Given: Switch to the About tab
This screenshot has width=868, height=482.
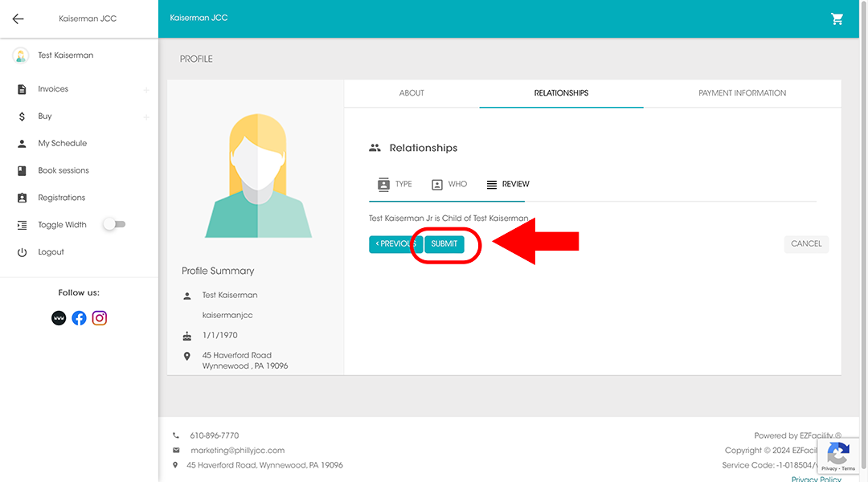Looking at the screenshot, I should (x=411, y=93).
